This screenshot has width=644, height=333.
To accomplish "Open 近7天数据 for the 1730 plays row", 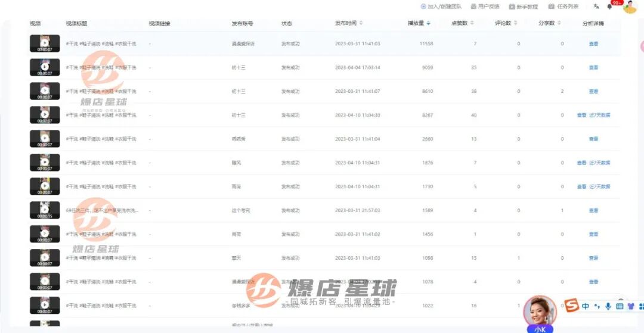I will (600, 186).
